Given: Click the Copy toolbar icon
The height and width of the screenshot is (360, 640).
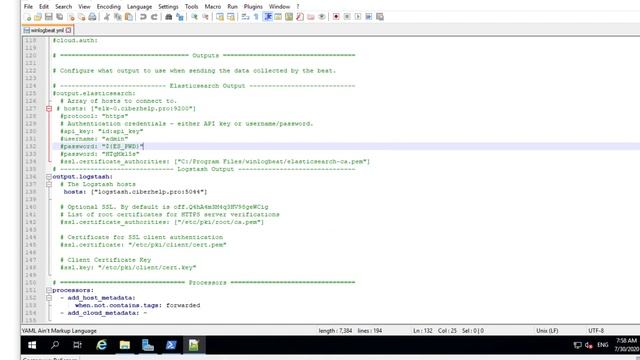Looking at the screenshot, I should pos(118,17).
